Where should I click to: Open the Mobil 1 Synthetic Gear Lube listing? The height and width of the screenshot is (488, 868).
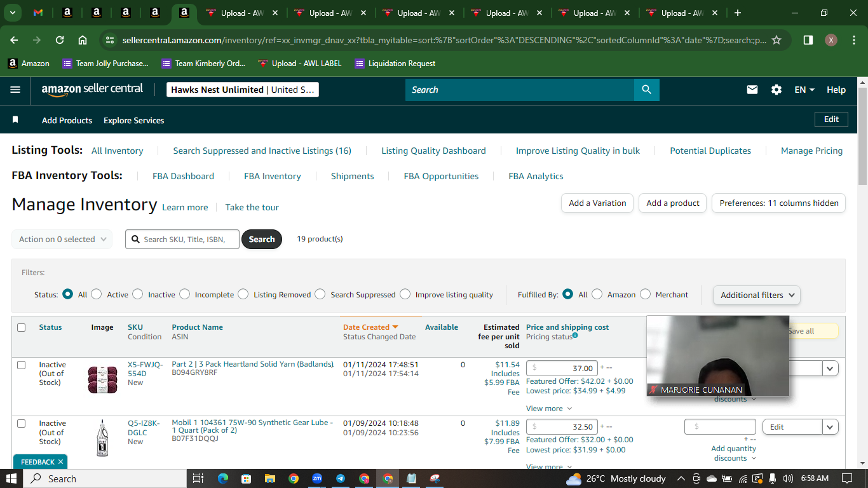(253, 426)
